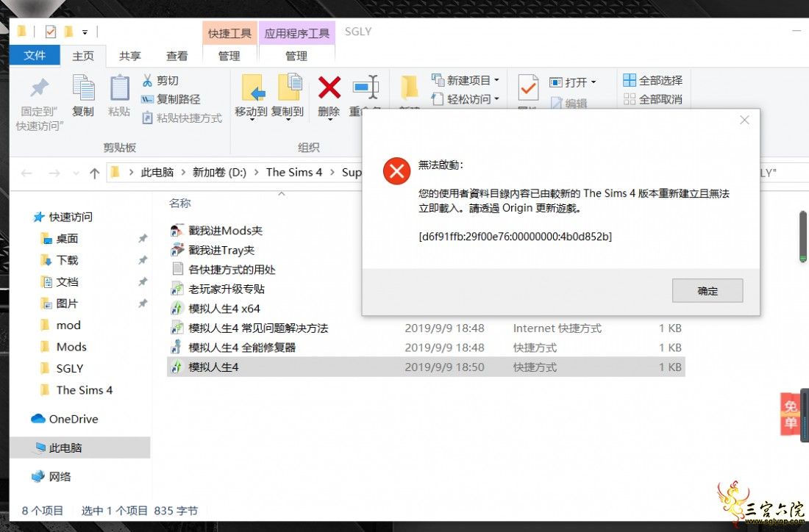
Task: Open the lowercase mod folder in sidebar
Action: (x=61, y=326)
